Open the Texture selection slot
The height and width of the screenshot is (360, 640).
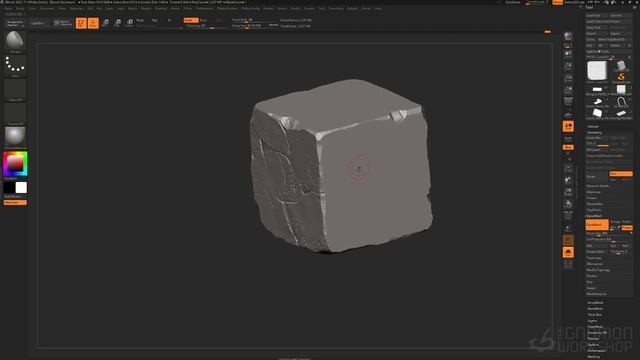[15, 113]
